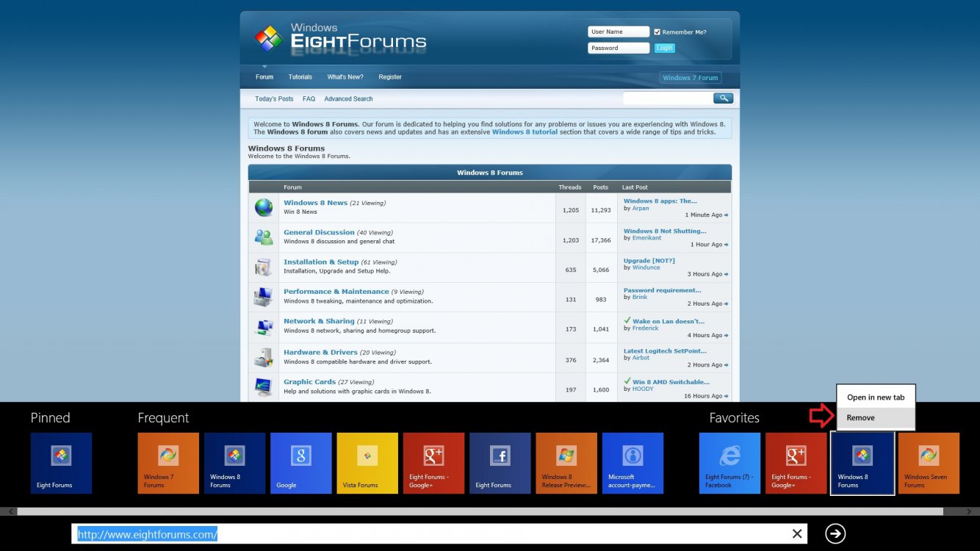The image size is (980, 551).
Task: Click the Advanced Search link
Action: (348, 99)
